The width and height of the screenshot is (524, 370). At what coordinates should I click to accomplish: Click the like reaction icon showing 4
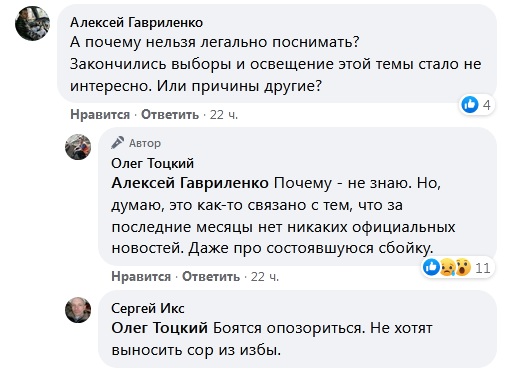pos(470,105)
